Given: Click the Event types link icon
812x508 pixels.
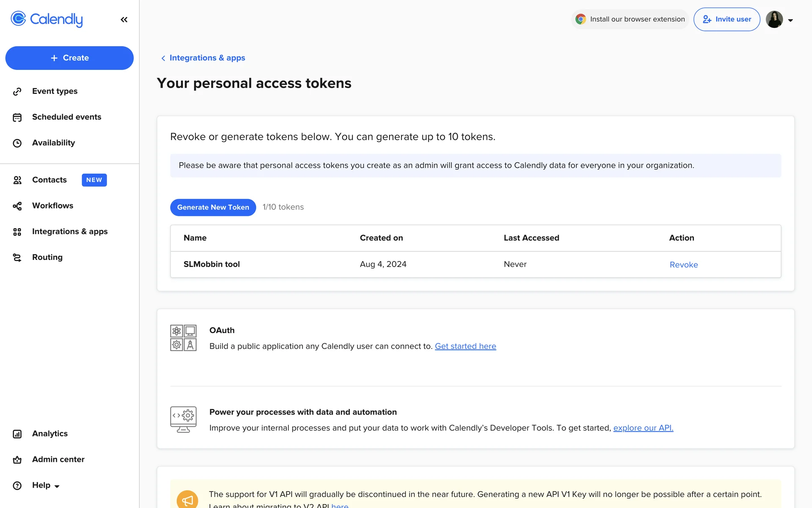Looking at the screenshot, I should 17,91.
